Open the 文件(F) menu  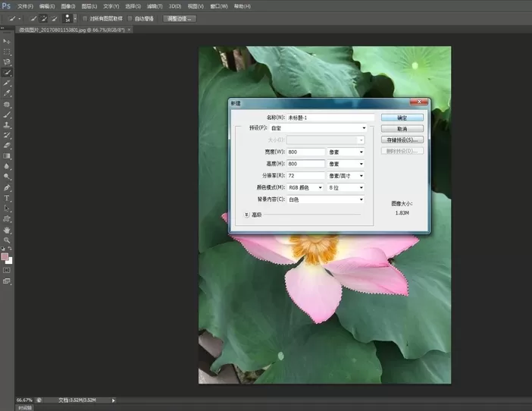point(25,6)
